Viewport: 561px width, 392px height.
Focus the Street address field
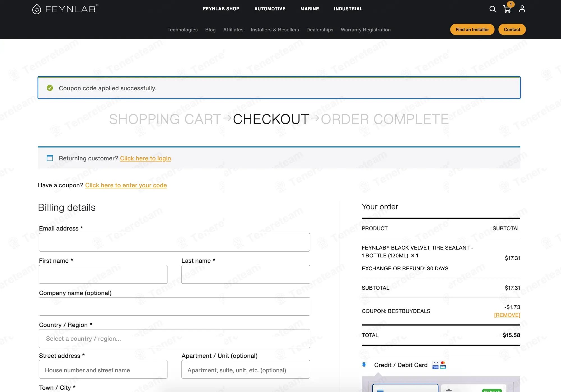tap(103, 369)
